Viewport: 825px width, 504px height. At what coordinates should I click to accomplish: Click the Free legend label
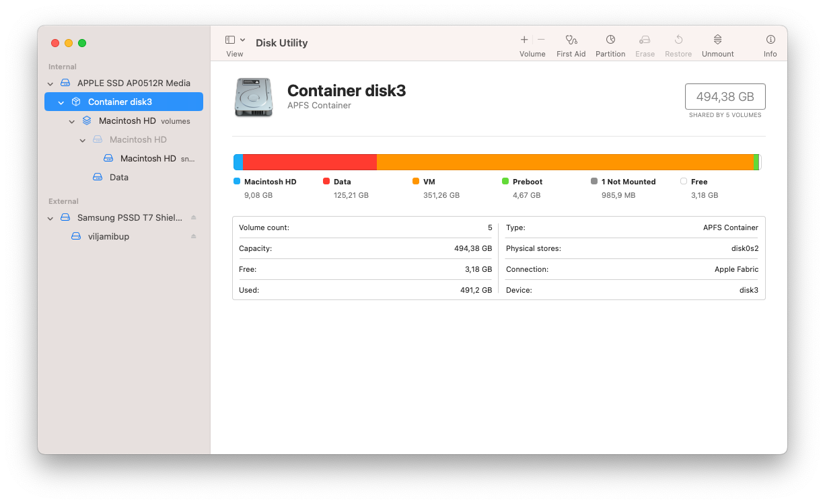[699, 182]
